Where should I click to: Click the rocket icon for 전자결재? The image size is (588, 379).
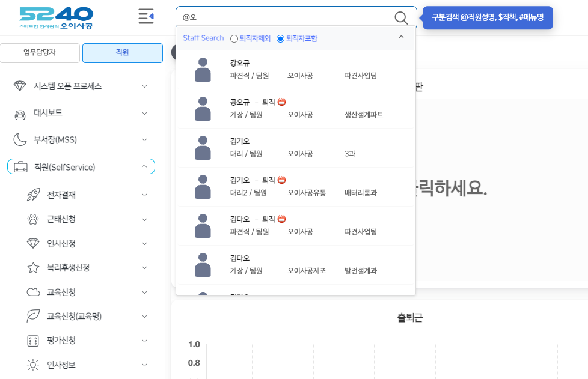pos(33,195)
